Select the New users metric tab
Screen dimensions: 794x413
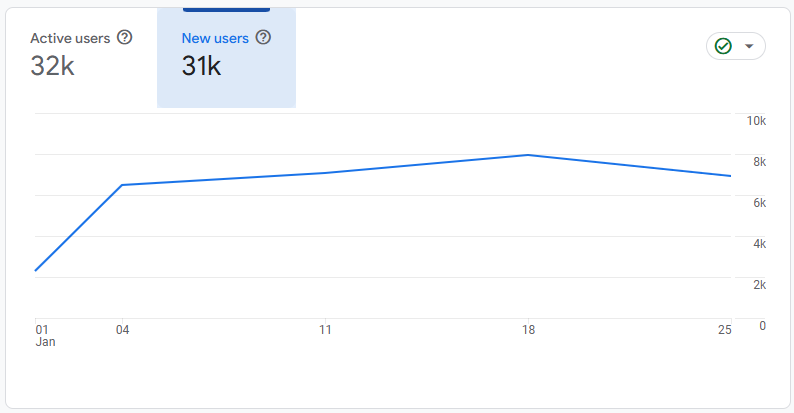point(226,57)
